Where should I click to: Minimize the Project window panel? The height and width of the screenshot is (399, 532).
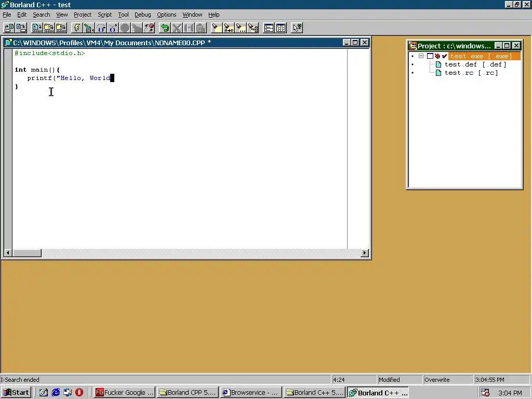498,46
